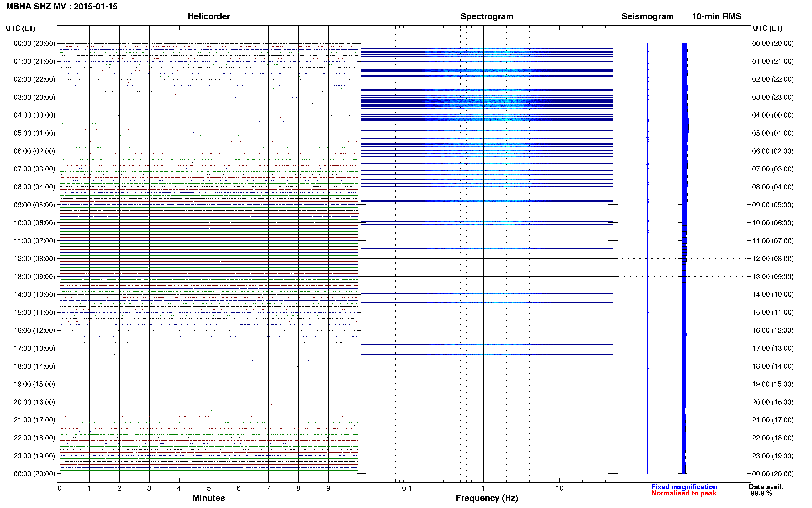The height and width of the screenshot is (508, 812).
Task: Click '17:00 (13:00)' on the RMS time axis
Action: coord(773,348)
